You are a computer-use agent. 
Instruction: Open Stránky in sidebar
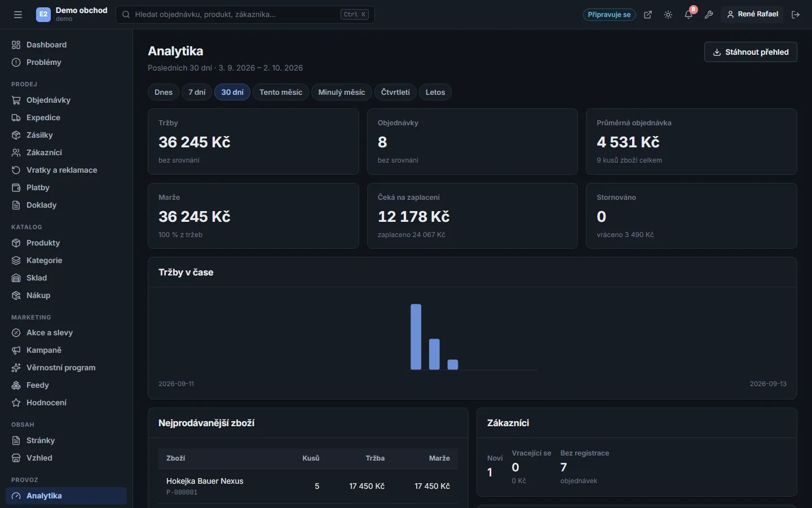[x=66, y=440]
